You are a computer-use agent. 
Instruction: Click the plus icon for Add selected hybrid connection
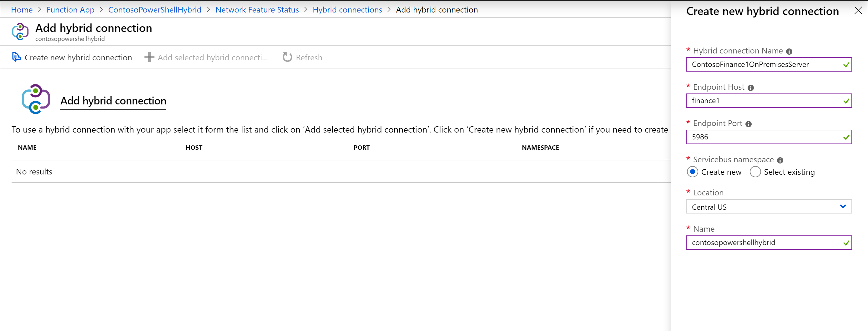149,57
